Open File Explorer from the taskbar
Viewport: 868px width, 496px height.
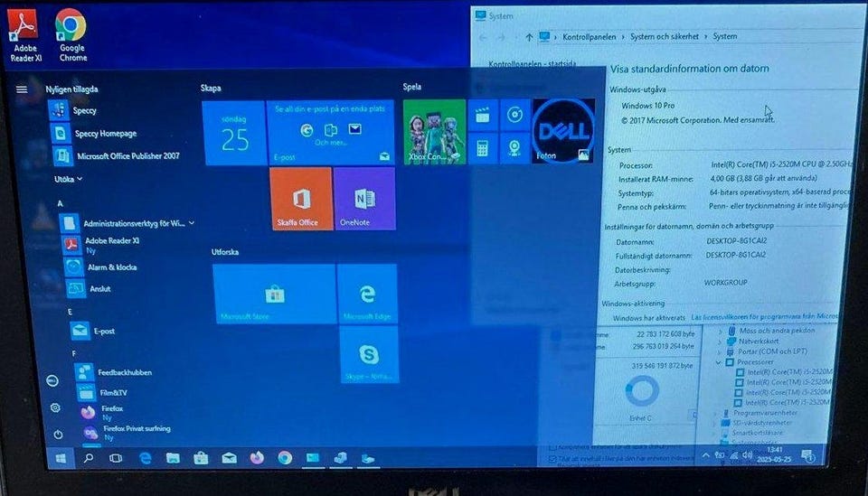pos(173,458)
